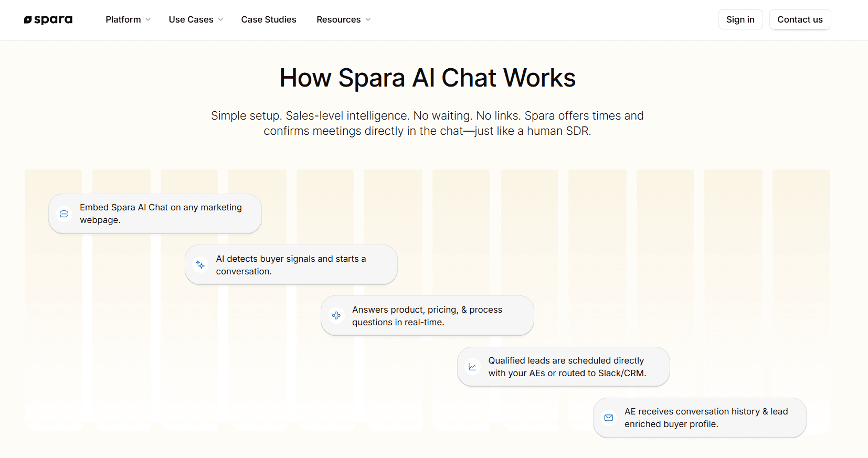Screen dimensions: 868x458
Task: Select the 'AE receives conversation history' step text
Action: [706, 418]
